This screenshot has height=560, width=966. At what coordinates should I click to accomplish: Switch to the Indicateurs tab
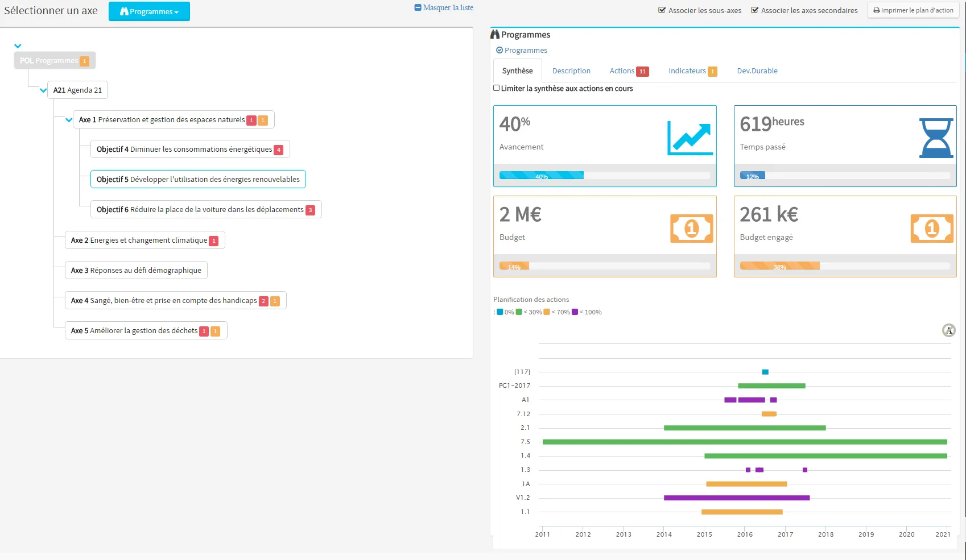692,71
